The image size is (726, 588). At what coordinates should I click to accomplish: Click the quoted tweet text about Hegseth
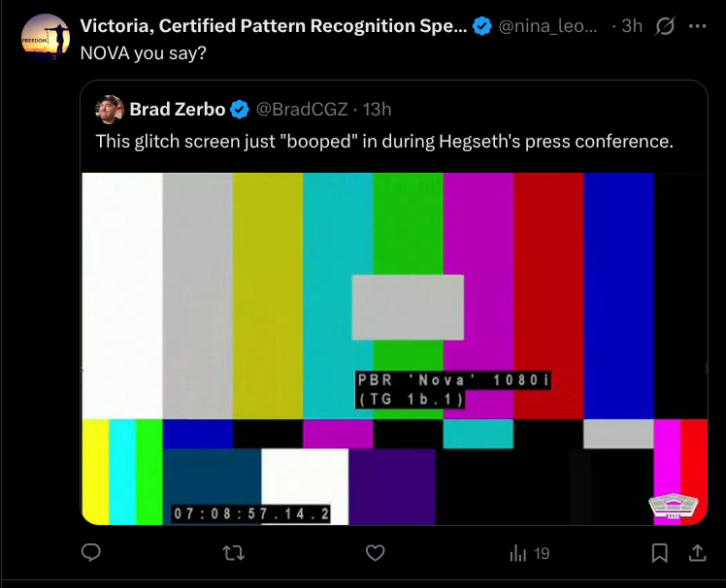(384, 142)
